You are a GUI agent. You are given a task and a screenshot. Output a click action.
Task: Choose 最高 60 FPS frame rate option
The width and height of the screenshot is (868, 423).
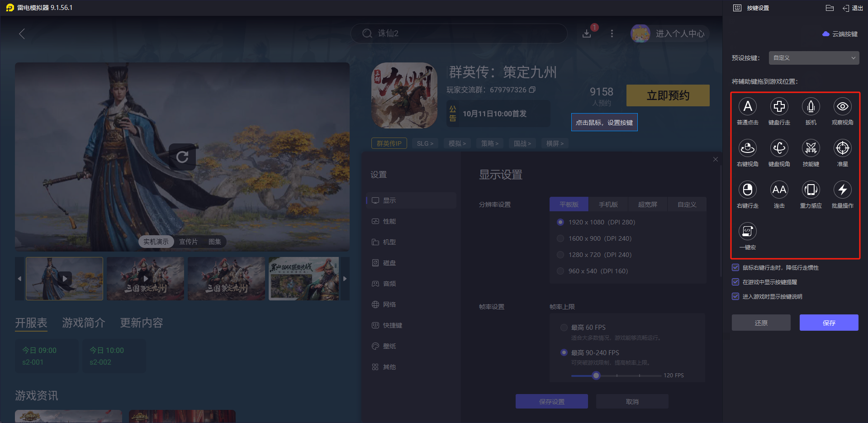564,327
